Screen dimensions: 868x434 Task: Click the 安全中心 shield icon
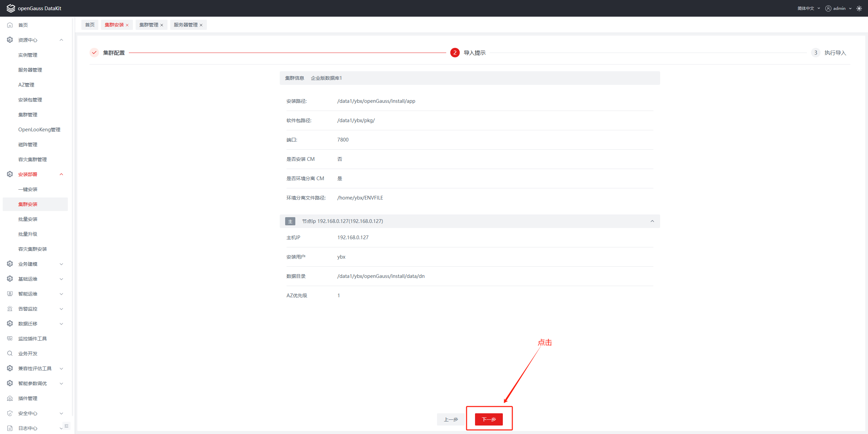pos(10,413)
